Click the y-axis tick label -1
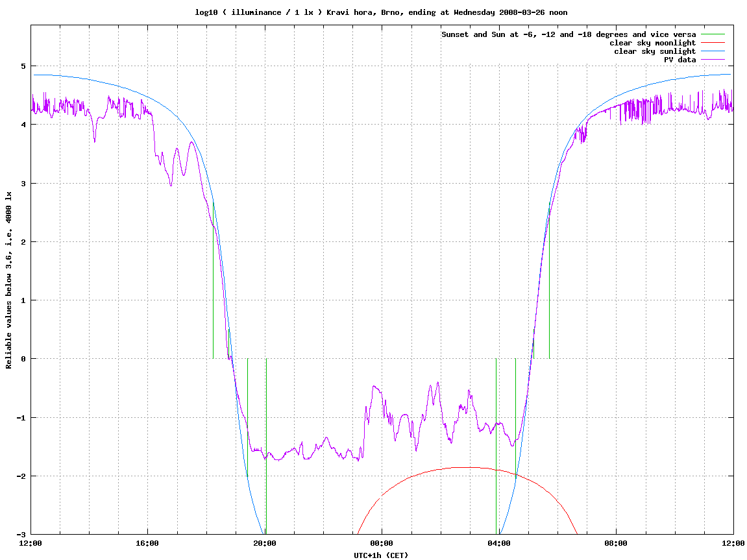Viewport: 747px width, 560px height. point(21,418)
